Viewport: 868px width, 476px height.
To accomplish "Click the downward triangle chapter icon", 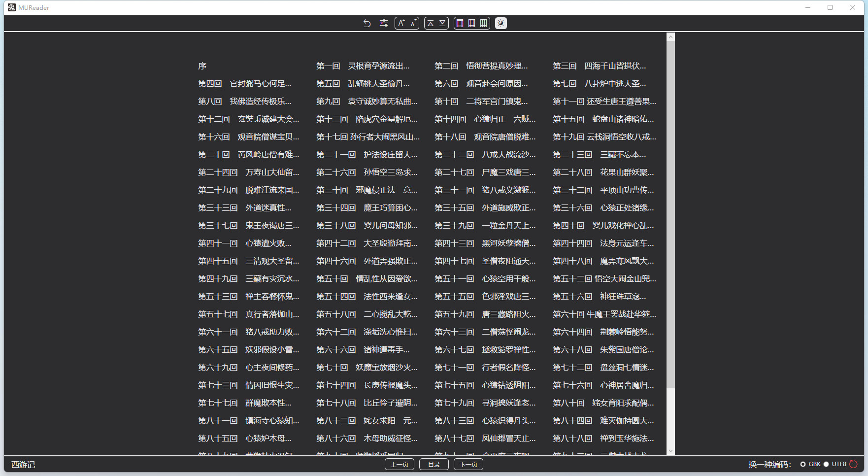I will coord(442,23).
